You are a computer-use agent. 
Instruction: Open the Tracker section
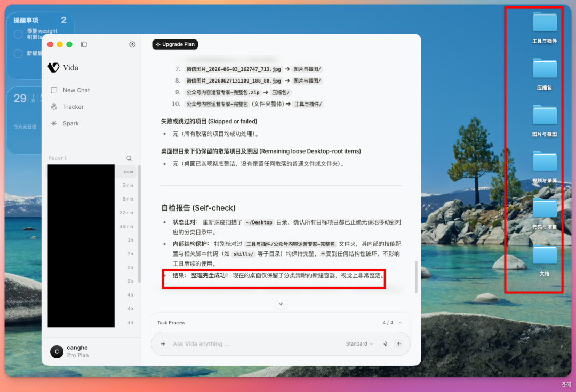[67, 107]
